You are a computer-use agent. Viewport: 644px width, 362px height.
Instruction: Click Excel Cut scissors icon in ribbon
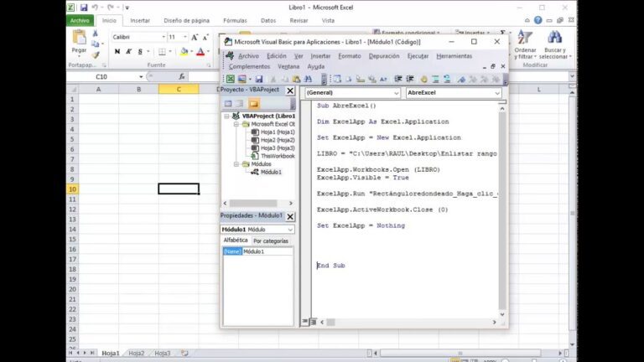coord(96,34)
